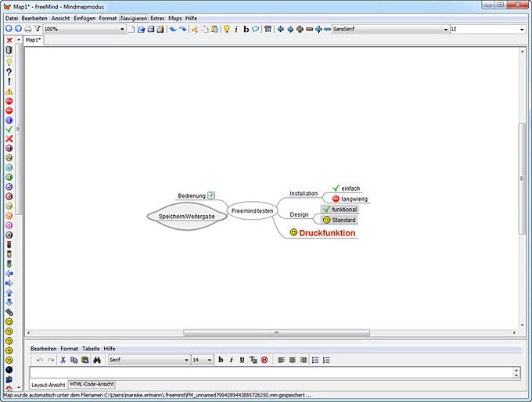Open the SansSerif font dropdown
The width and height of the screenshot is (532, 402).
pos(446,30)
